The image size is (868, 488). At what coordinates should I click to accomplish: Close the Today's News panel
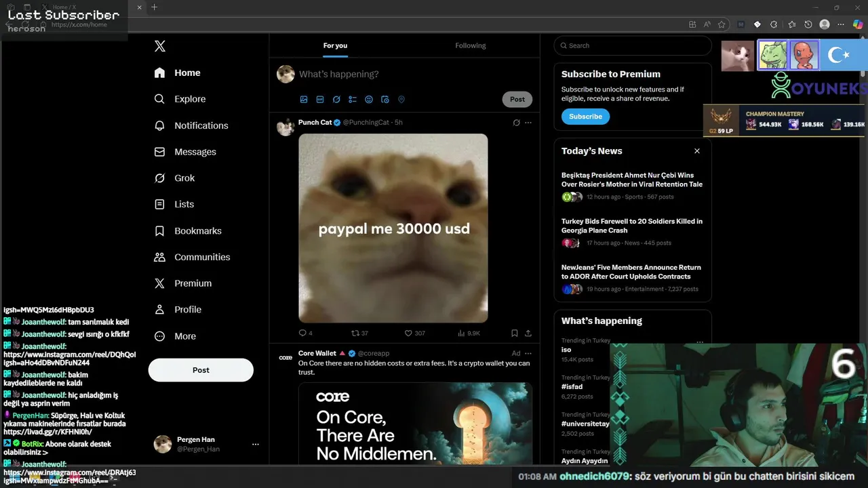697,151
